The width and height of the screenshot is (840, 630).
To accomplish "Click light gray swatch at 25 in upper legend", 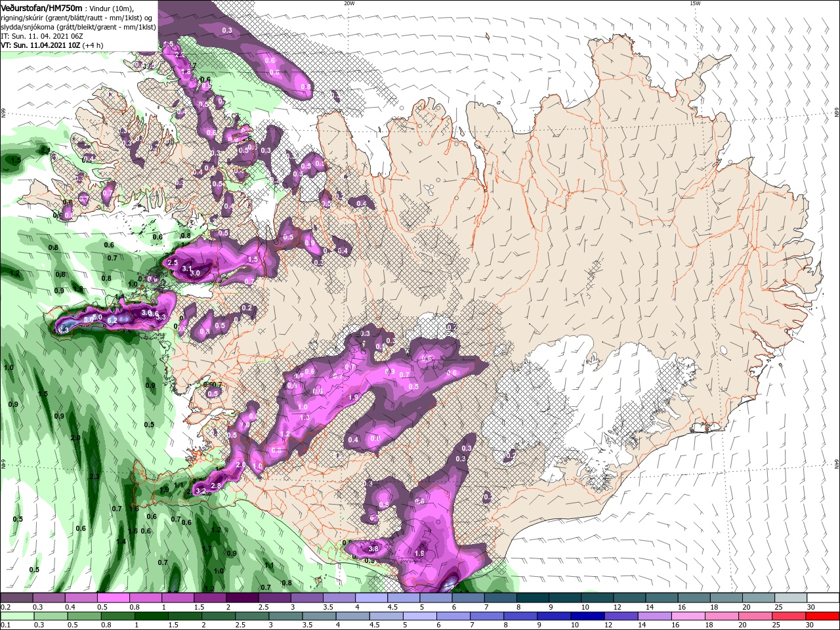I will pos(791,598).
